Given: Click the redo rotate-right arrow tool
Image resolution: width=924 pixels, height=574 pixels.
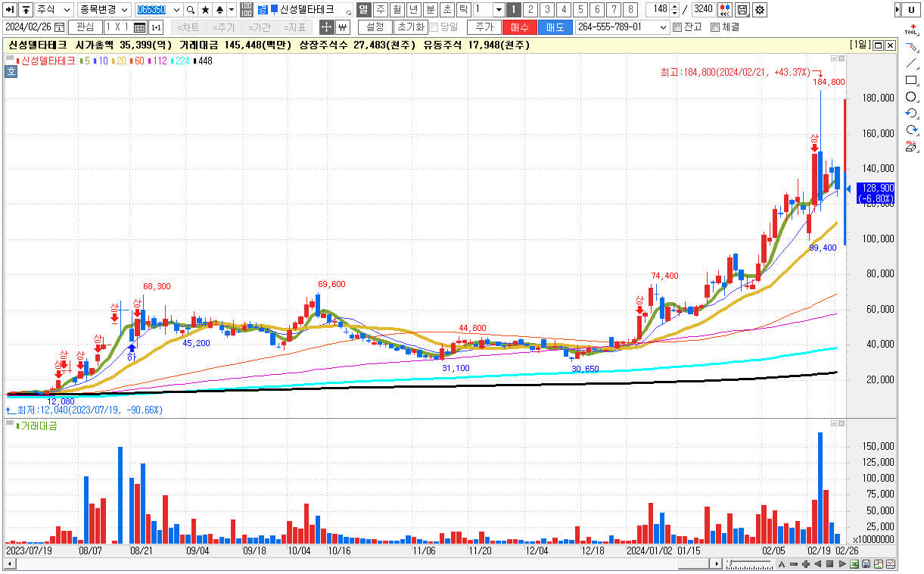Looking at the screenshot, I should (912, 130).
